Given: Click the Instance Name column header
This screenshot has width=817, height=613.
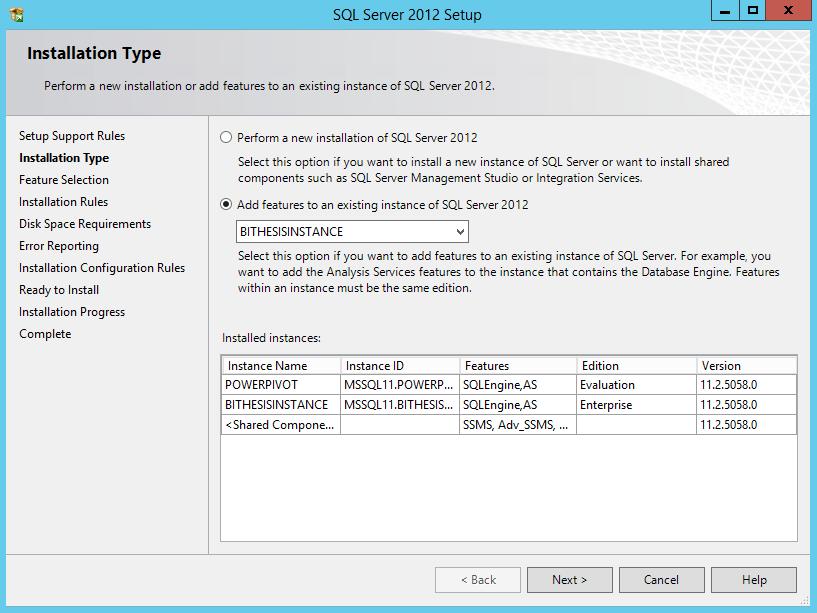Looking at the screenshot, I should coord(281,365).
